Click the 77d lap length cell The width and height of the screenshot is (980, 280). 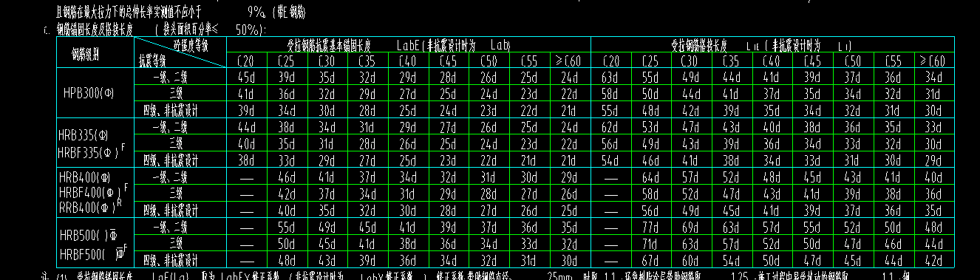click(x=651, y=227)
